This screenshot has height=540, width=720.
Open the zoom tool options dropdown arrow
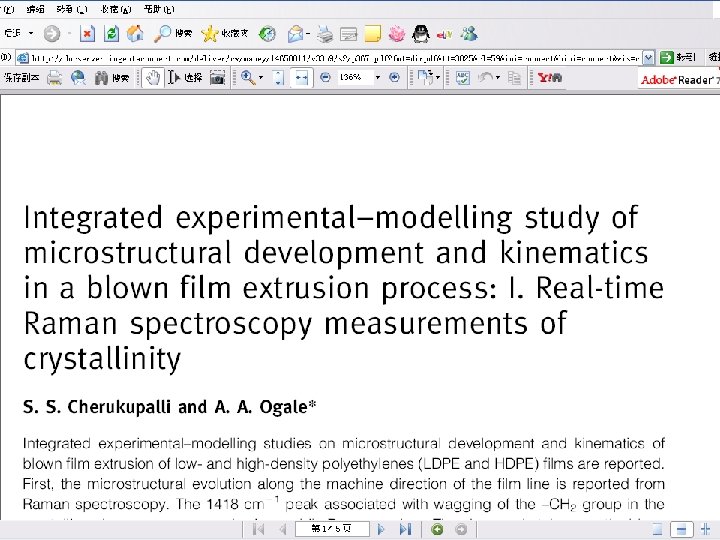click(261, 78)
